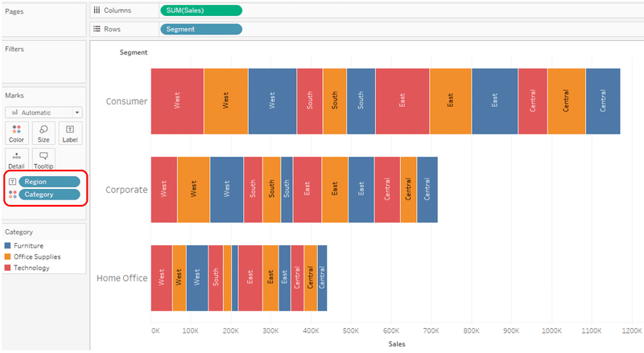The width and height of the screenshot is (644, 353).
Task: Highlight Technology in the Category legend
Action: point(31,268)
